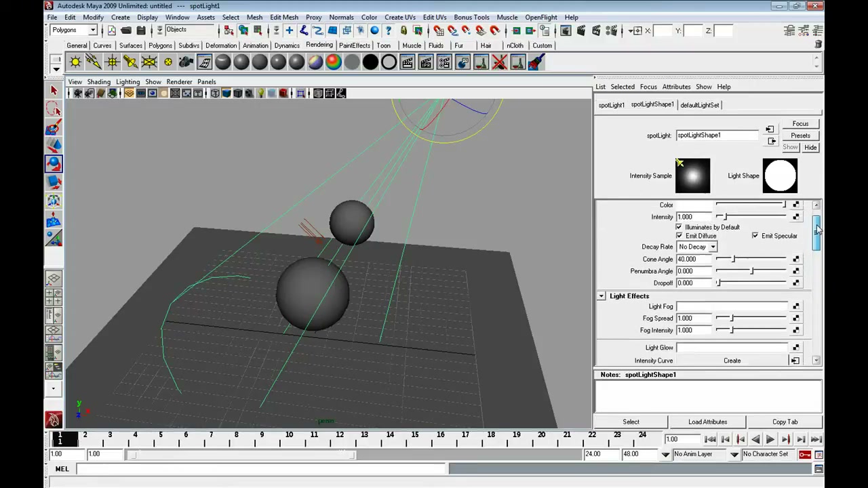
Task: Adjust the Penumbra Angle slider
Action: click(x=752, y=271)
